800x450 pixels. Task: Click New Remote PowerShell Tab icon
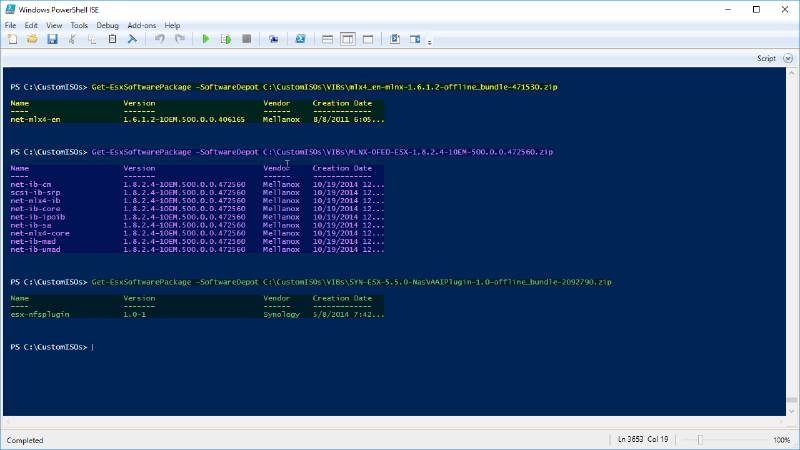coord(273,39)
